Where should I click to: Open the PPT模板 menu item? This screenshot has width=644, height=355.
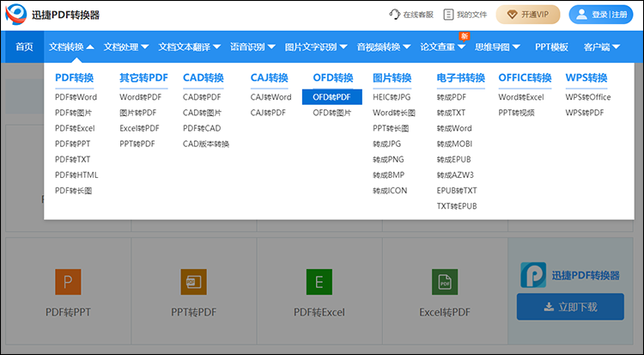(551, 47)
